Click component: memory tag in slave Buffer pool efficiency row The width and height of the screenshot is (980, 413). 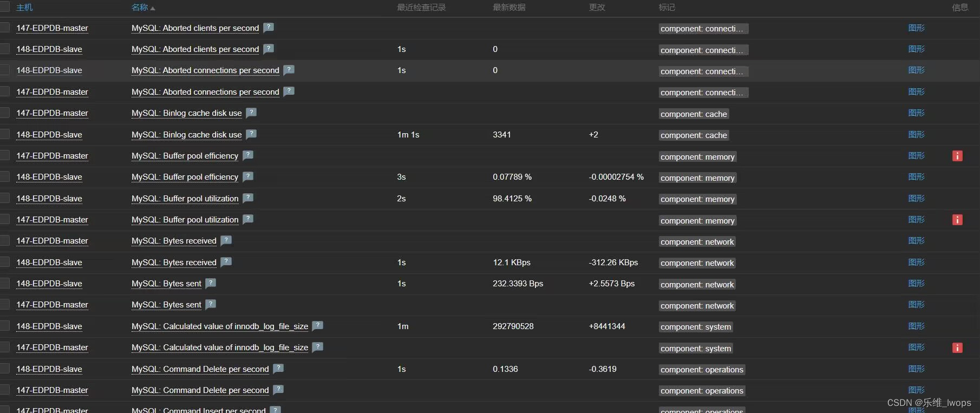pyautogui.click(x=698, y=178)
